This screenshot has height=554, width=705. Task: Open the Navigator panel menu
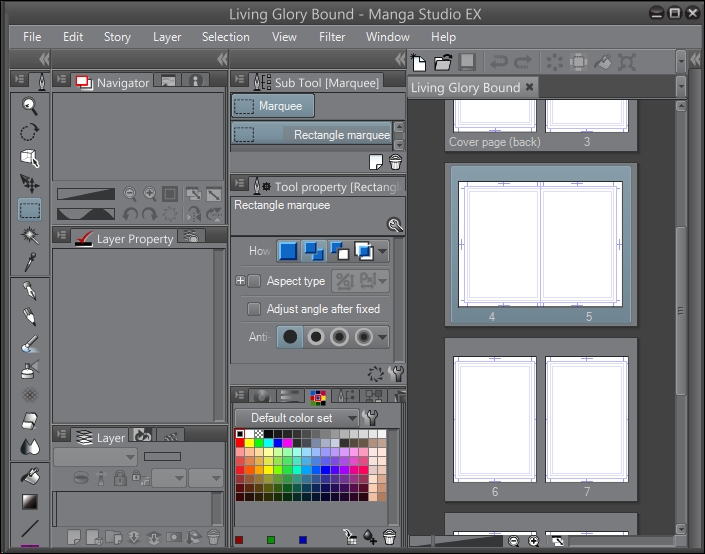point(62,80)
